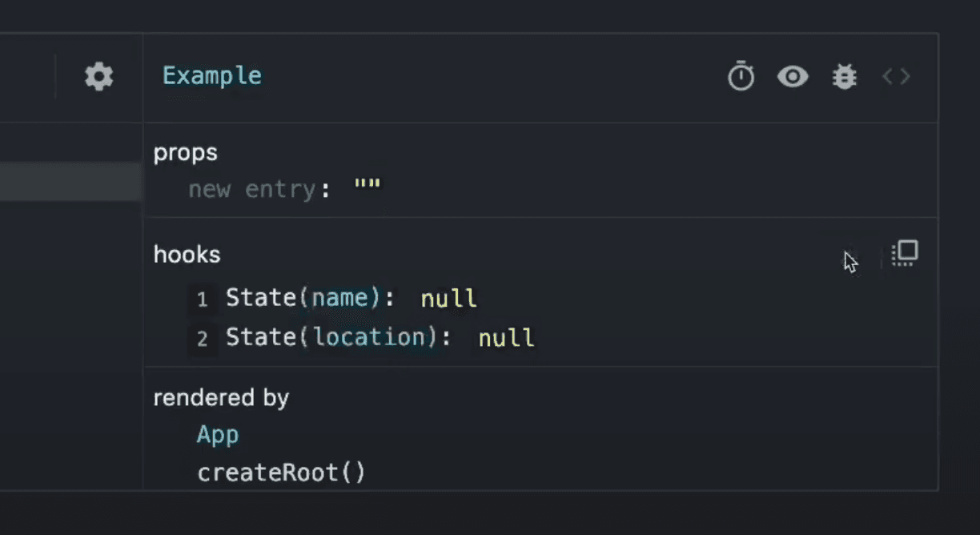Viewport: 980px width, 535px height.
Task: Click the new entry prop name field
Action: tap(252, 190)
